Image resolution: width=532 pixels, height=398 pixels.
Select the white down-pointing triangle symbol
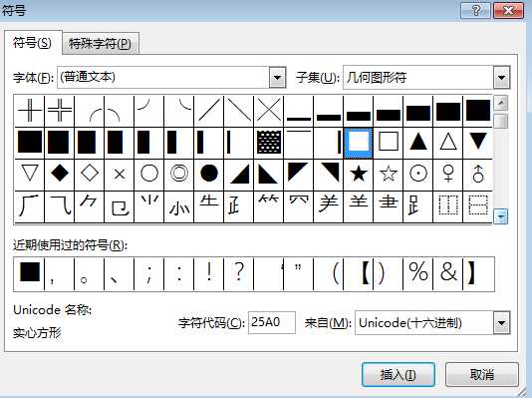coord(30,175)
